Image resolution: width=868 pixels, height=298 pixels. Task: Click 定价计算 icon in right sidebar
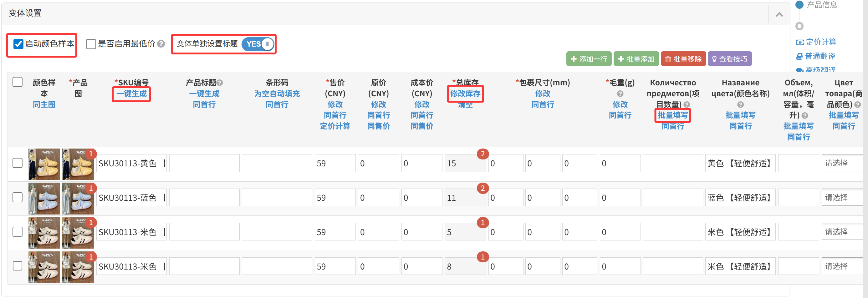pos(799,42)
